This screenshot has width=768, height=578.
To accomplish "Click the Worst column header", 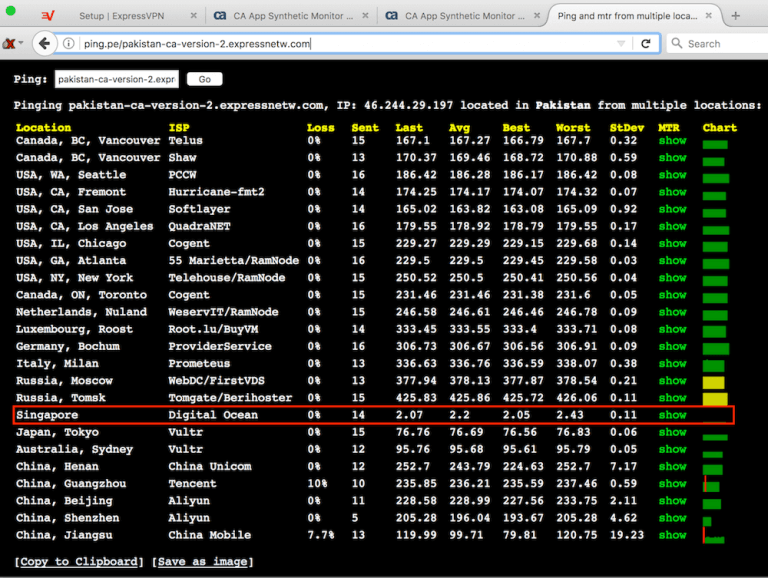I will click(x=573, y=128).
